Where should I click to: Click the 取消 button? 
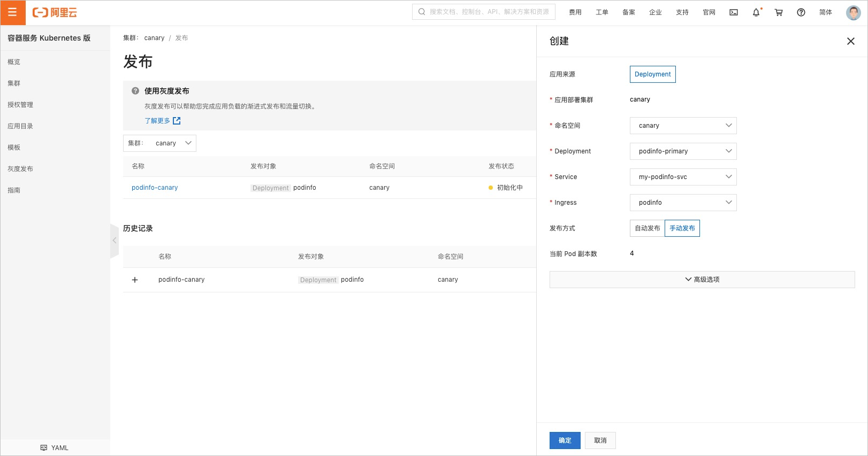[x=600, y=440]
